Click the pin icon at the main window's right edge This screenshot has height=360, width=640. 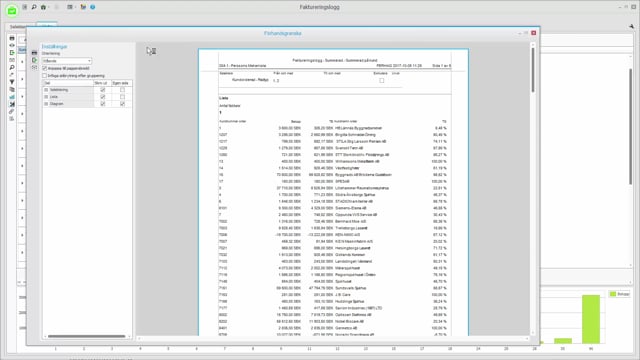point(631,26)
